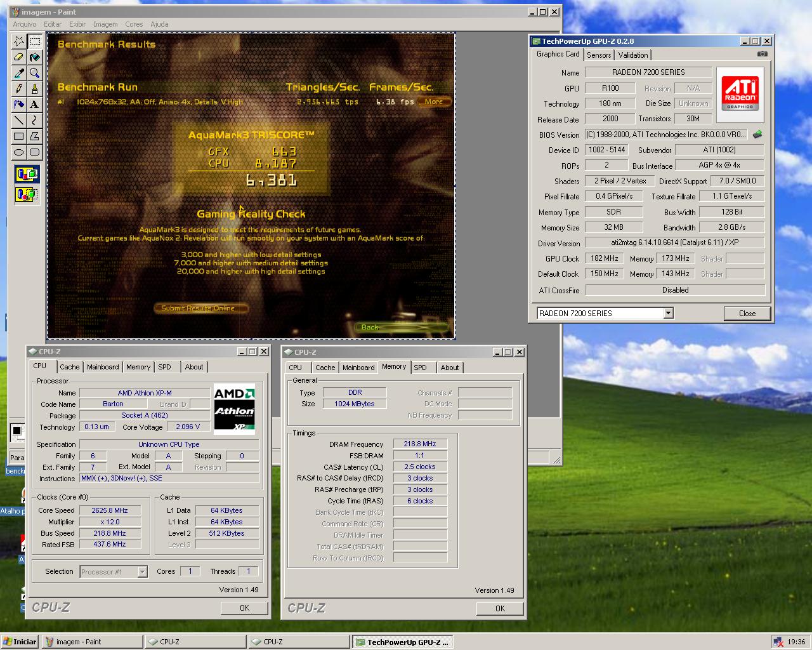Screen dimensions: 812x650
Task: Select the Text tool in Paint
Action: (35, 104)
